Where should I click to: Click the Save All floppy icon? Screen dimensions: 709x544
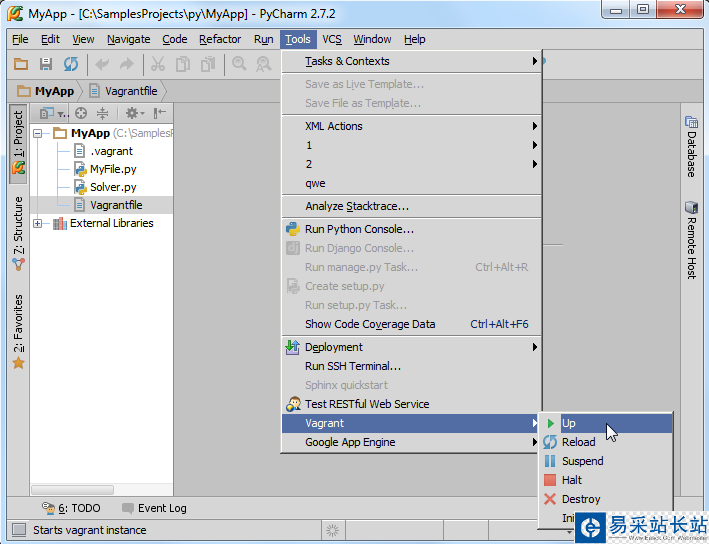(46, 64)
